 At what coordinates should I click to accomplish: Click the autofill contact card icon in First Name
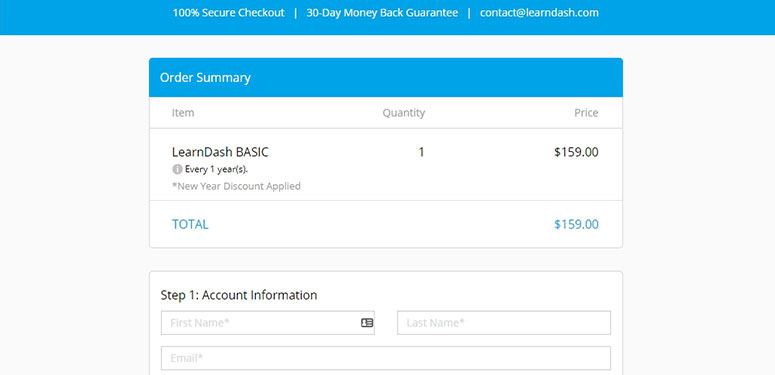367,323
